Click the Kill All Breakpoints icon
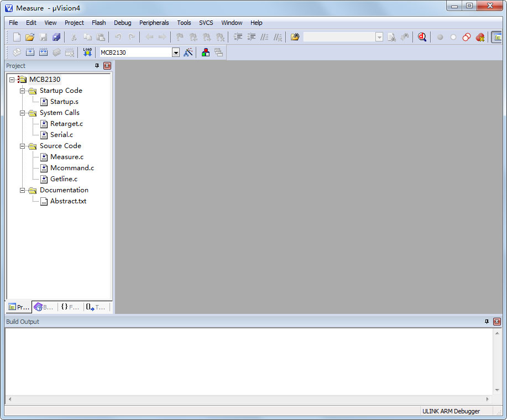The image size is (507, 420). pos(480,37)
